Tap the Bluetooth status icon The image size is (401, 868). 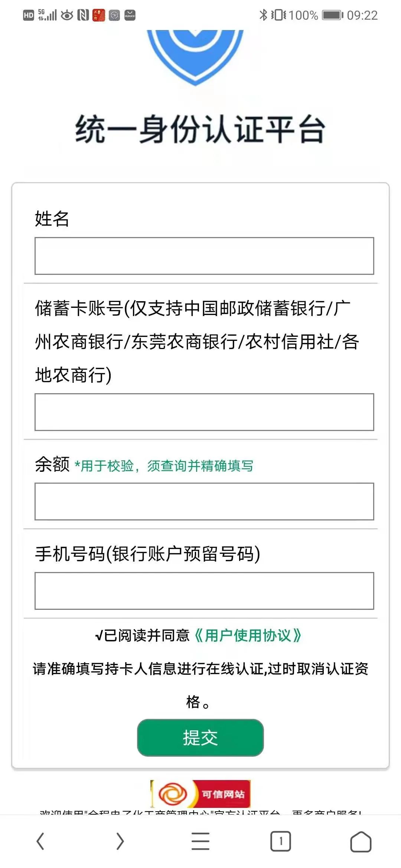pyautogui.click(x=263, y=15)
